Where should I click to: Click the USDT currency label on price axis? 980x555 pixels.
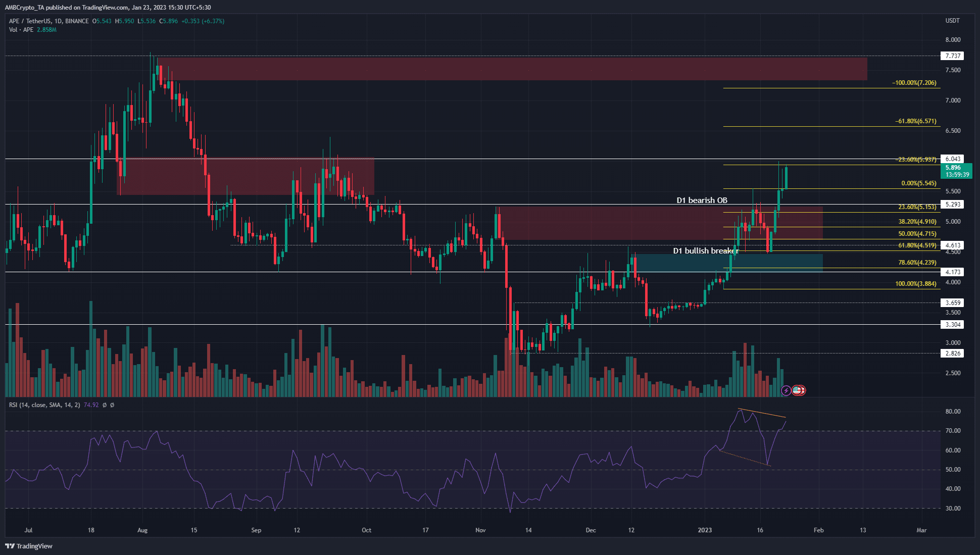[x=952, y=21]
